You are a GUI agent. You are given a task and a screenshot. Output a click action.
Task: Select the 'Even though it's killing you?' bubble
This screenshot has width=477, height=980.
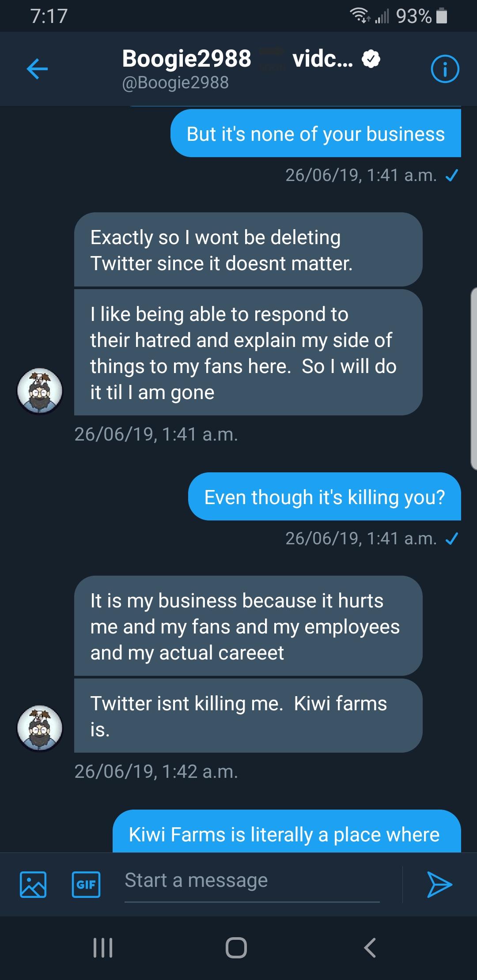(325, 497)
